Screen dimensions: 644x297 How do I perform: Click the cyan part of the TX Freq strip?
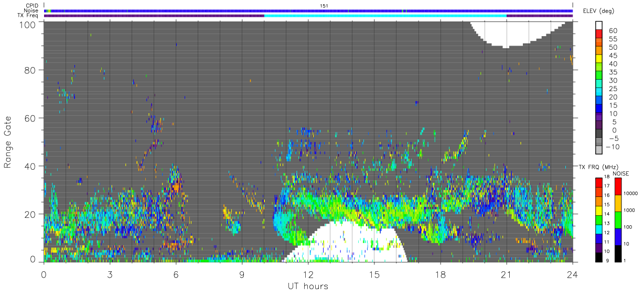tap(385, 16)
